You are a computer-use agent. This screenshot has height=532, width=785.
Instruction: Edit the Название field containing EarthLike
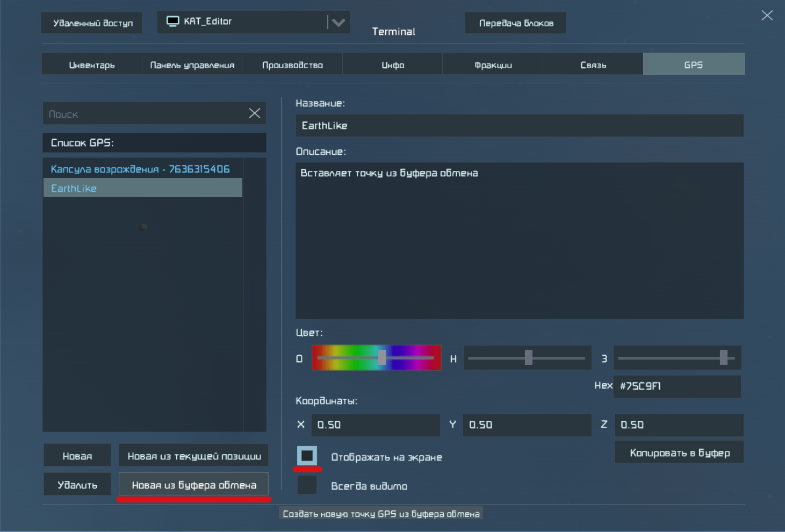tap(520, 125)
